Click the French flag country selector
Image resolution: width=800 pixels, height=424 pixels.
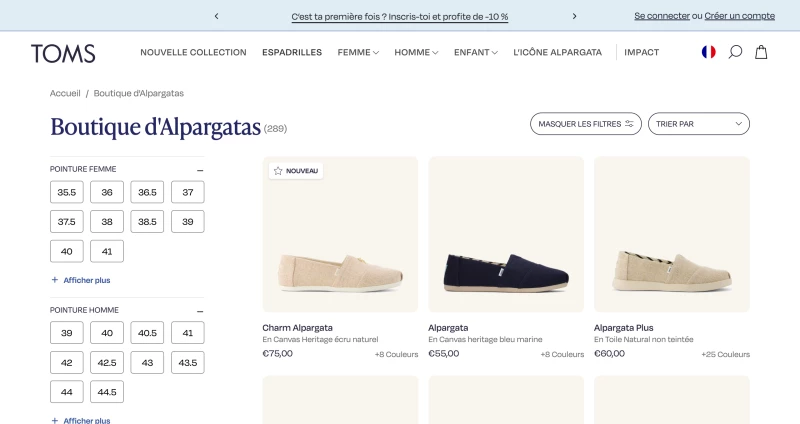click(x=708, y=52)
